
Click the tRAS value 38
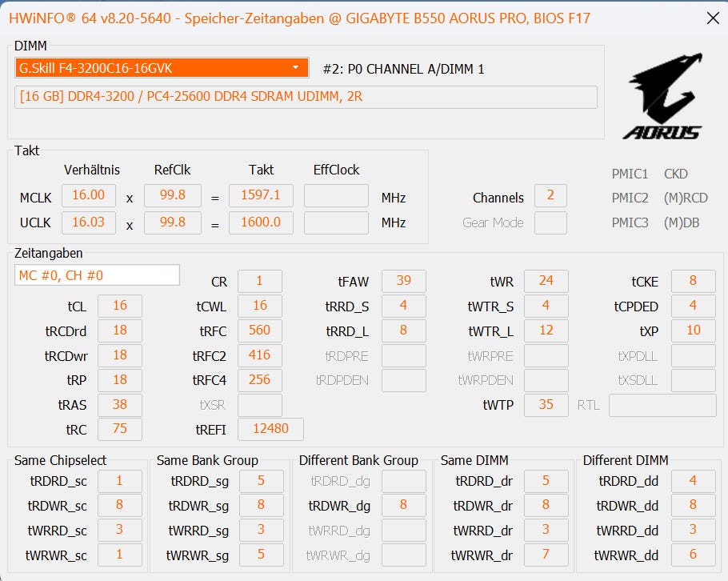pyautogui.click(x=120, y=404)
